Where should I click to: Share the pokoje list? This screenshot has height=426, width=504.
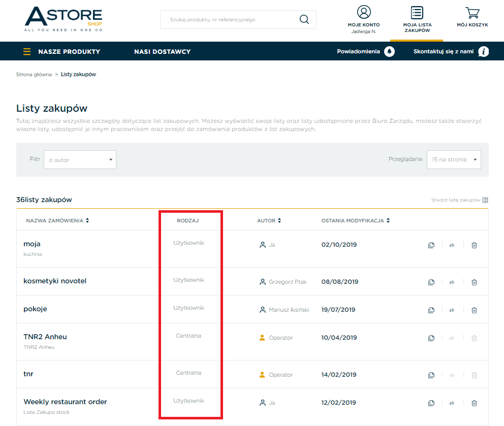click(x=452, y=310)
